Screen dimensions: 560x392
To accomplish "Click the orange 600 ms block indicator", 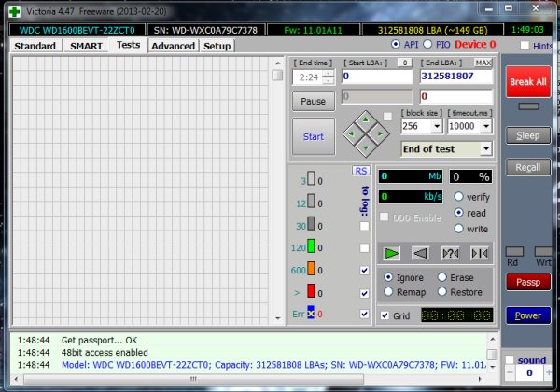I will 311,269.
